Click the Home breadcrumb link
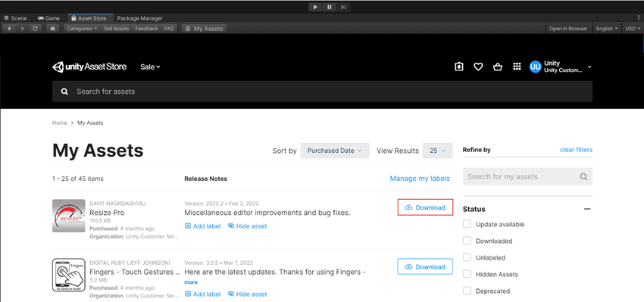 (59, 123)
